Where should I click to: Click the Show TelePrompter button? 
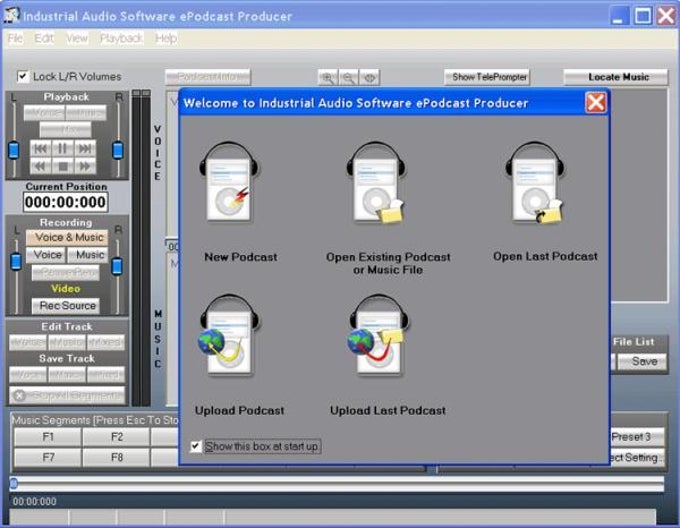pos(487,77)
